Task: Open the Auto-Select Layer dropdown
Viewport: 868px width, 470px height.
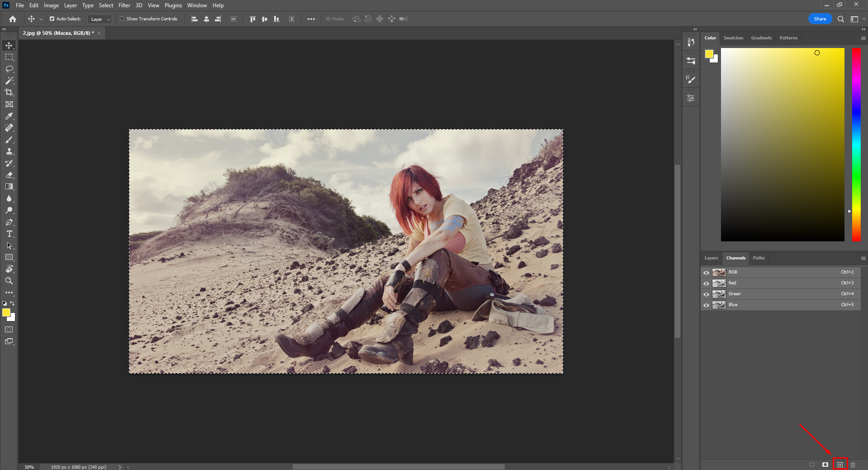Action: (x=100, y=19)
